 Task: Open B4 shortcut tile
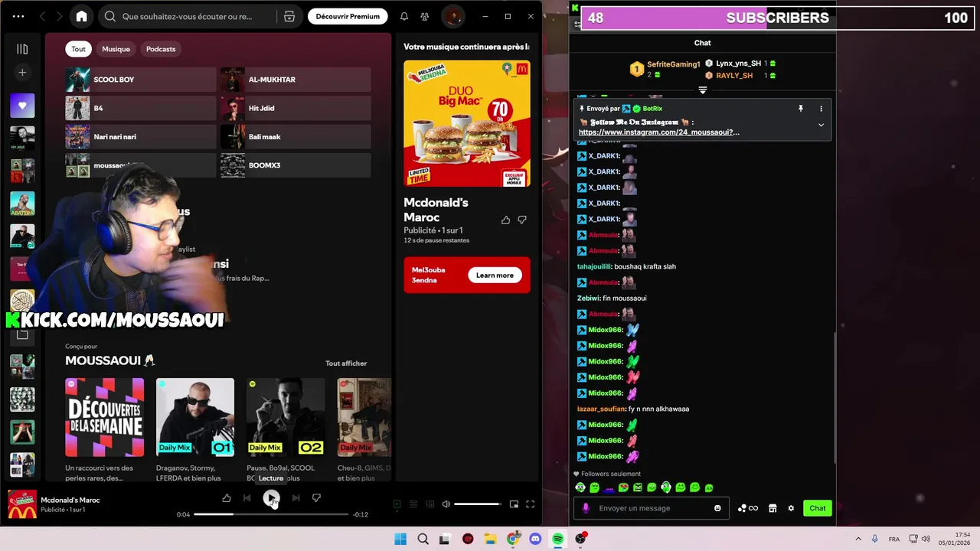[141, 108]
